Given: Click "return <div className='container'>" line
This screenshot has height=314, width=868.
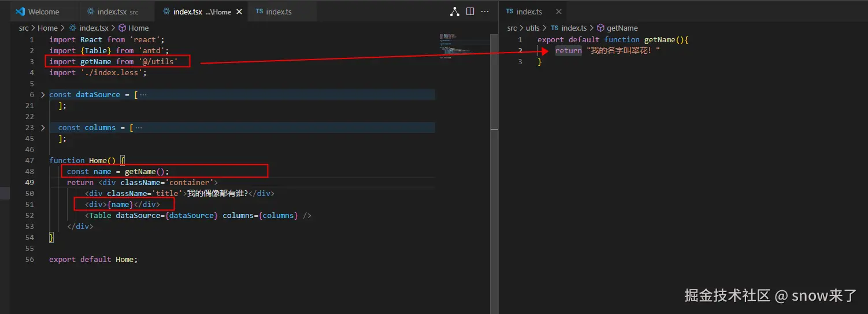Looking at the screenshot, I should click(x=142, y=183).
